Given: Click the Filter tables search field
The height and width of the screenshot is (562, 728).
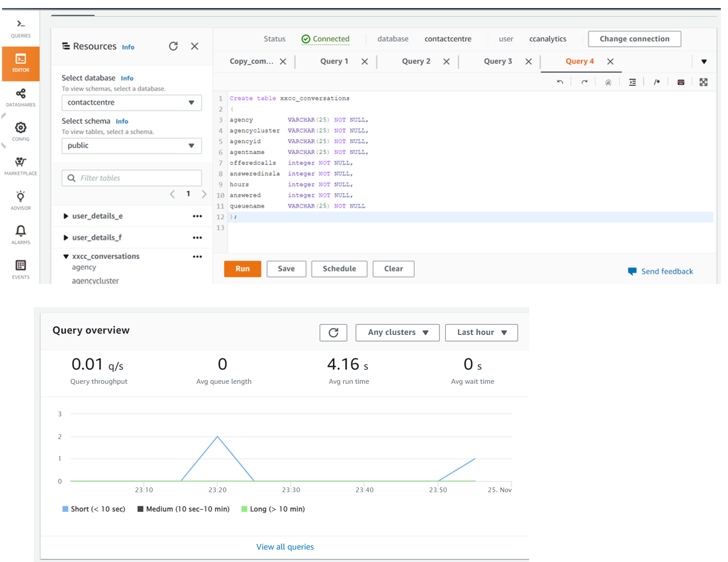Looking at the screenshot, I should point(137,178).
